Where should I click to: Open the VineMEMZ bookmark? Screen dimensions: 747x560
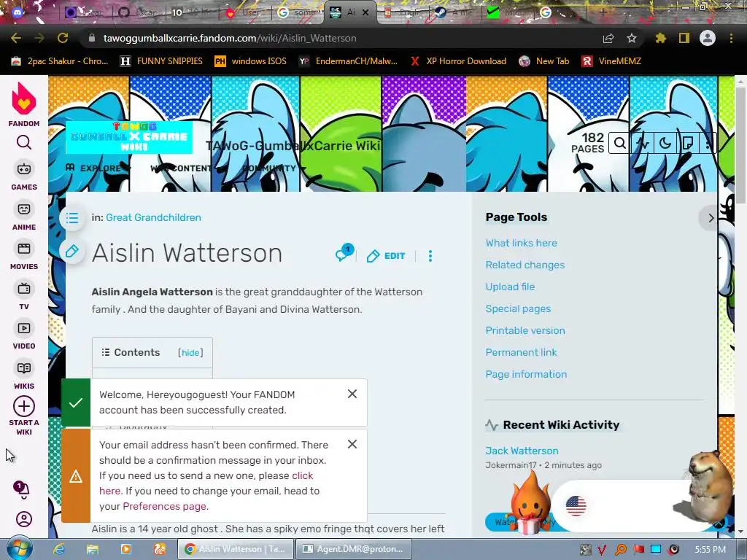coord(612,61)
